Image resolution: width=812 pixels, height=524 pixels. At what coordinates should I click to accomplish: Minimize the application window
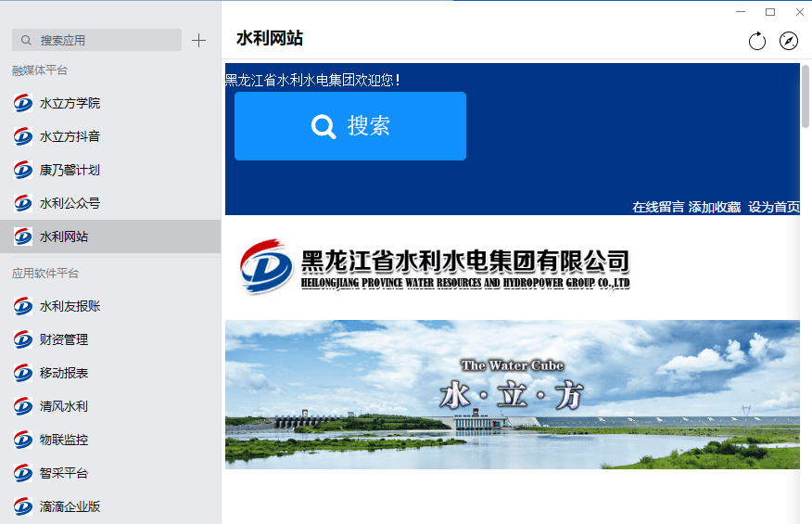[741, 11]
